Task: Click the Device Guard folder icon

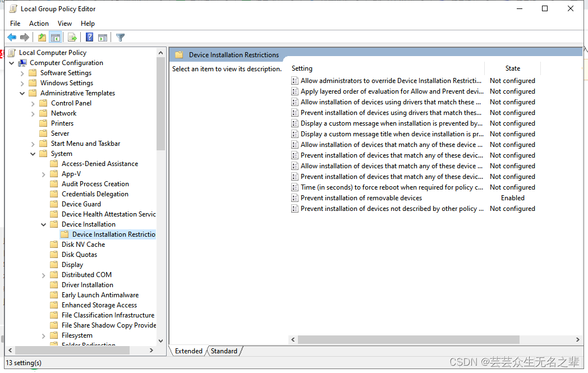Action: [x=54, y=204]
